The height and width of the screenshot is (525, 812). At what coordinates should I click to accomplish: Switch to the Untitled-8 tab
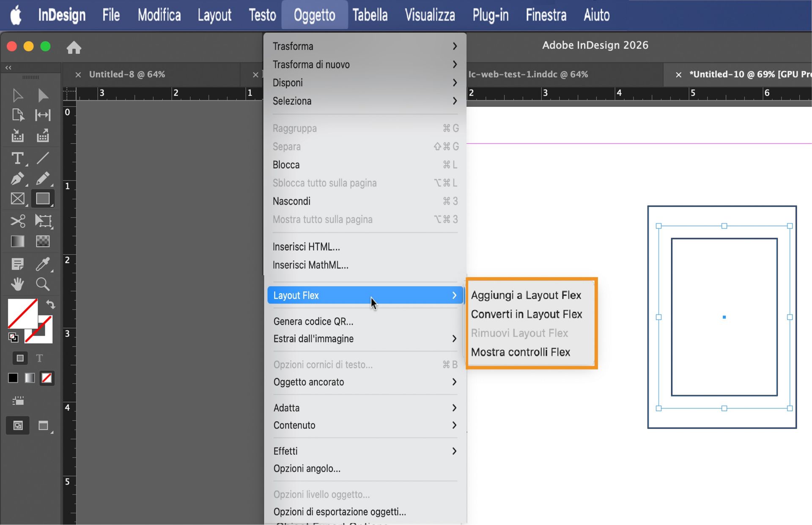(127, 74)
